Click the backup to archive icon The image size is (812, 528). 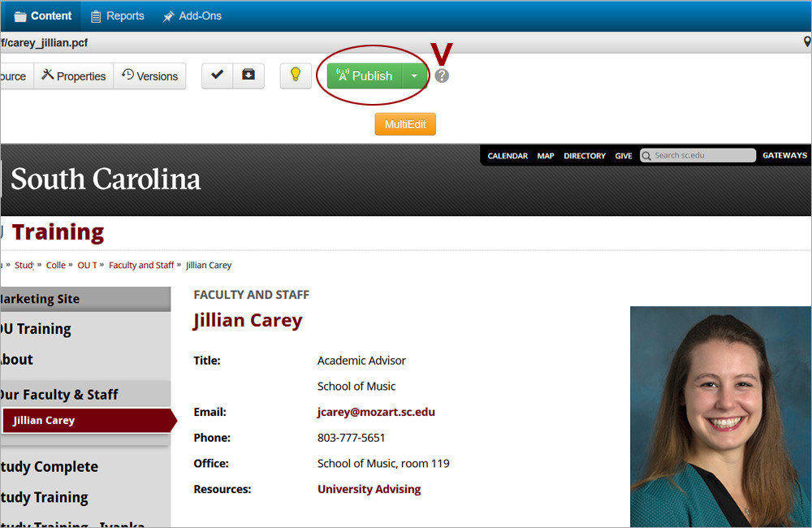[x=248, y=76]
